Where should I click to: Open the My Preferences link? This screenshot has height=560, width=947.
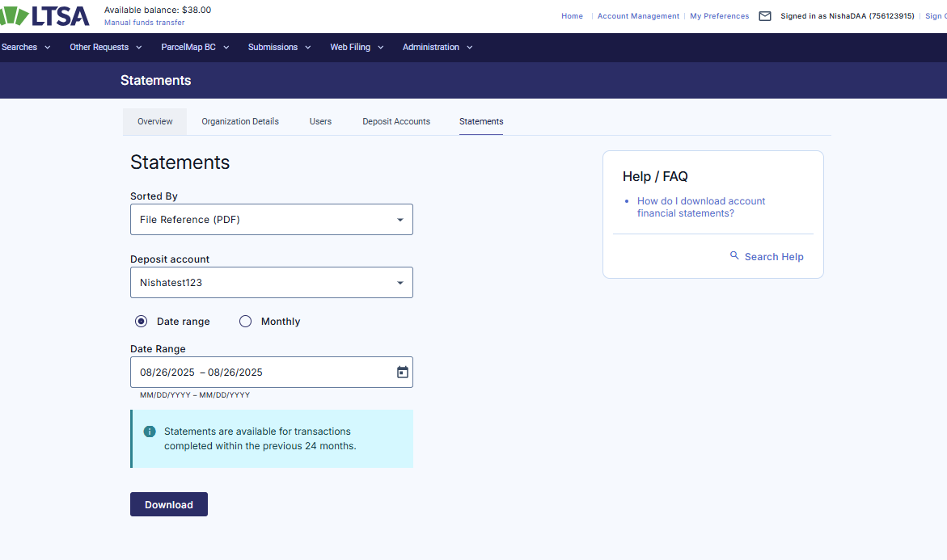coord(719,16)
